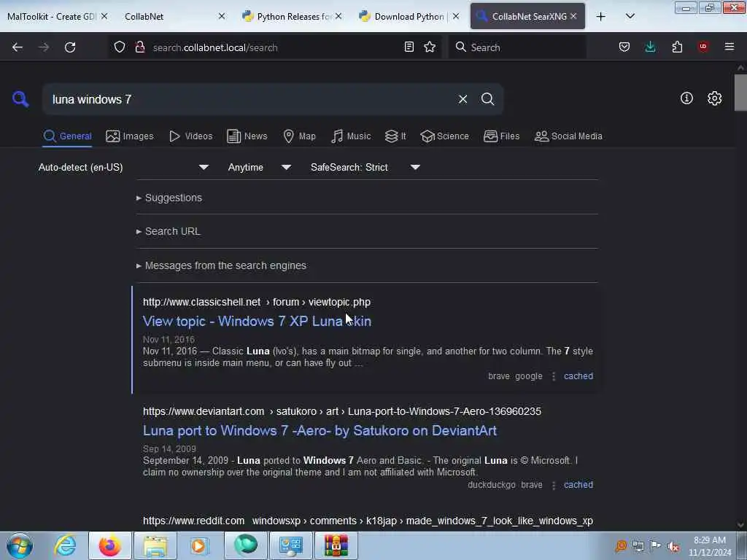Click the address bar URL

pyautogui.click(x=215, y=47)
